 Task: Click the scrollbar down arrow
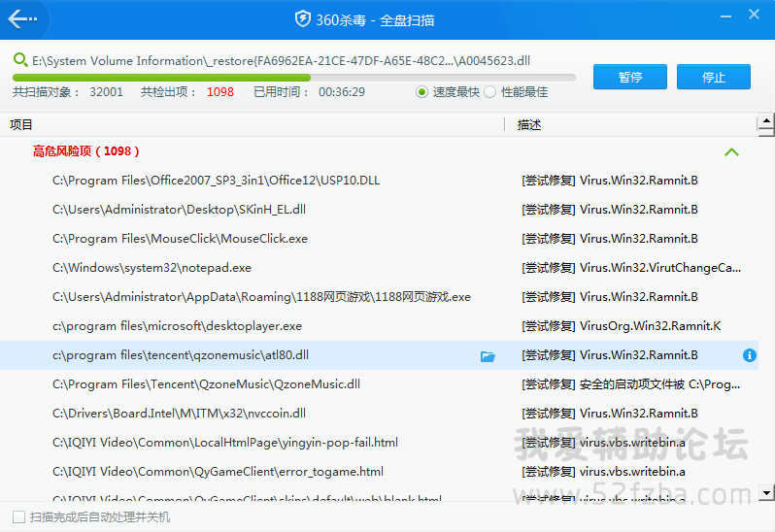(x=766, y=492)
